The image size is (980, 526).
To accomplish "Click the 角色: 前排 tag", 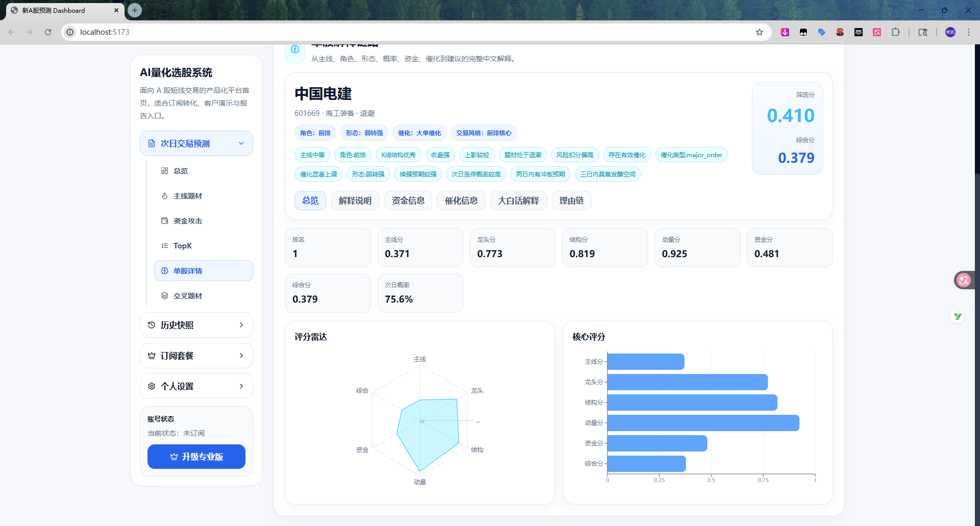I will coord(315,133).
